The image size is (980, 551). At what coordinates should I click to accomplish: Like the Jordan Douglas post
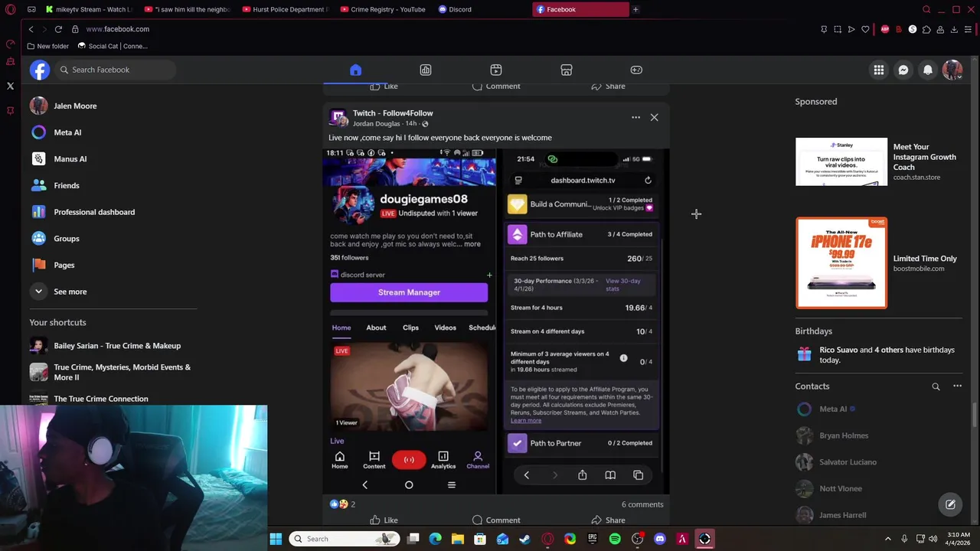tap(384, 520)
